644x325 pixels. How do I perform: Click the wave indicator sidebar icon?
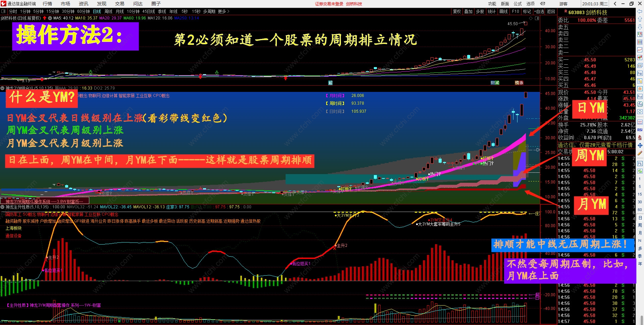640,122
